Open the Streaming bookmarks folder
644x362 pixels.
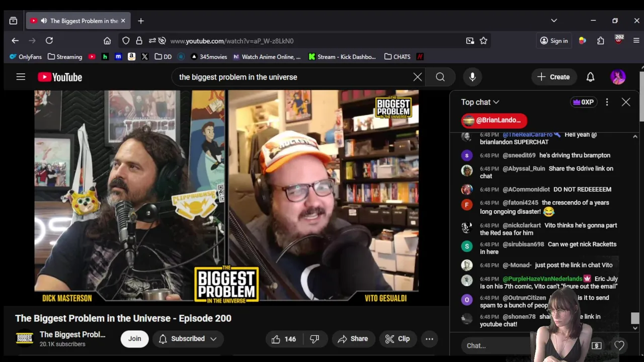(x=65, y=57)
